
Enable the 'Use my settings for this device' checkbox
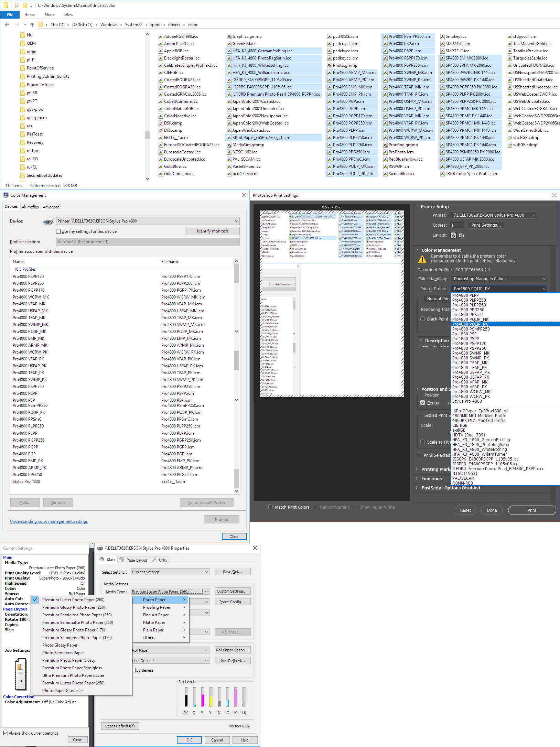58,231
